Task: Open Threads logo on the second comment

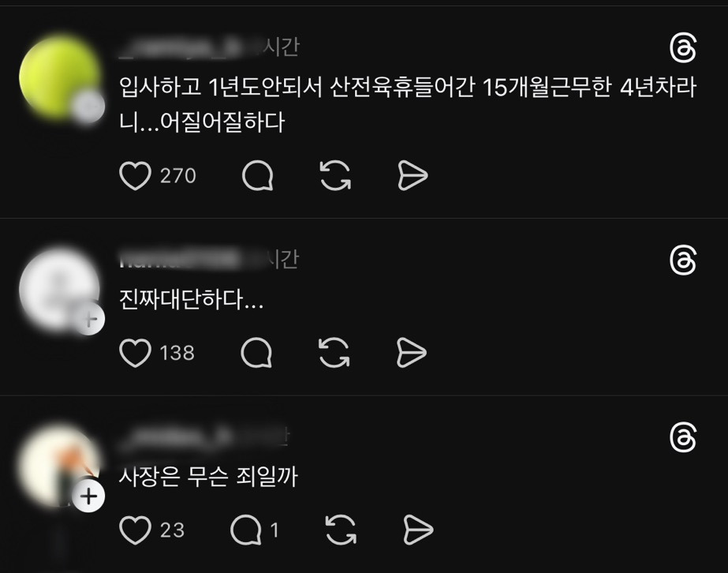Action: tap(683, 260)
